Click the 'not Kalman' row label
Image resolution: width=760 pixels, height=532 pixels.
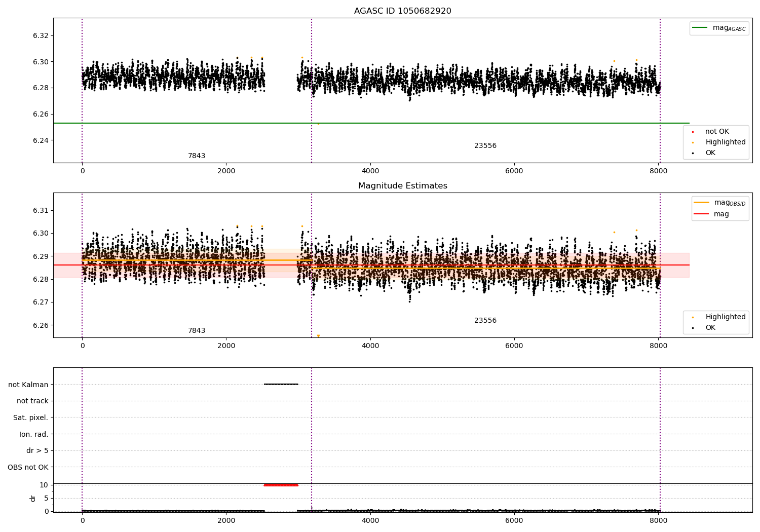coord(28,385)
